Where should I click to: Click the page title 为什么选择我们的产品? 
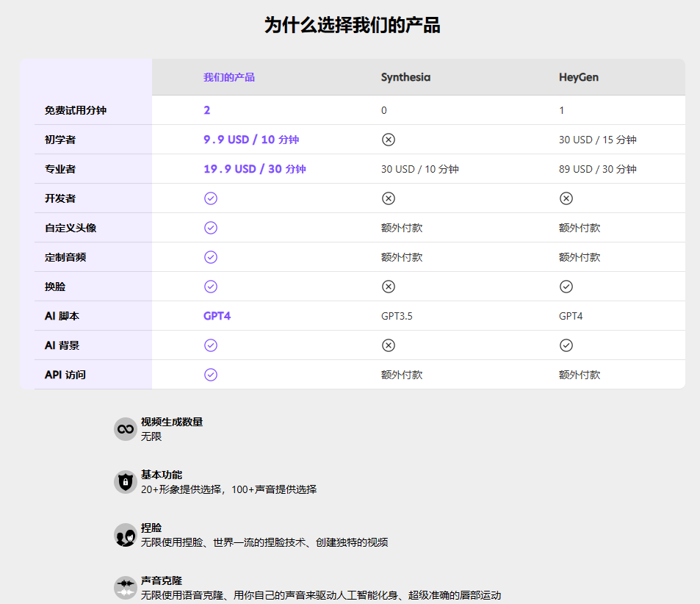tap(353, 24)
